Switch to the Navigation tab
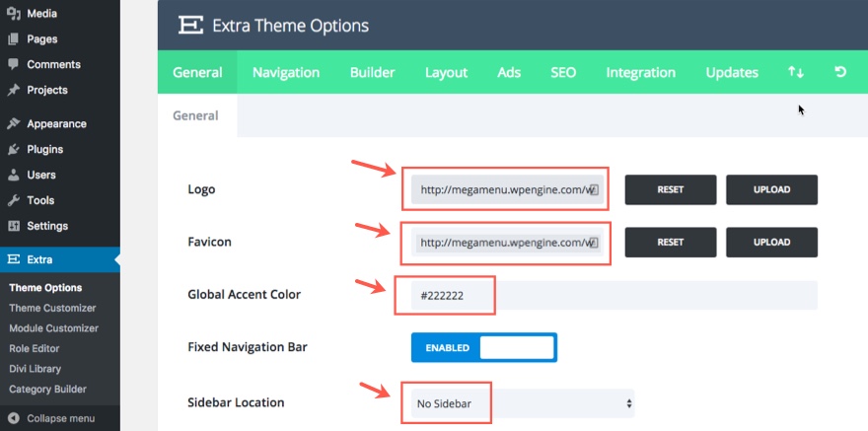Image resolution: width=868 pixels, height=431 pixels. pos(286,72)
